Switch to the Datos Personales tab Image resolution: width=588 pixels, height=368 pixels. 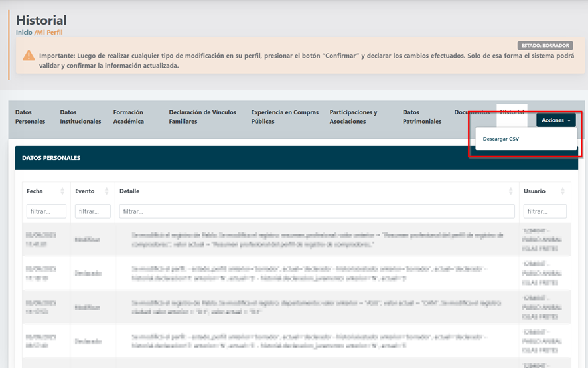tap(30, 117)
